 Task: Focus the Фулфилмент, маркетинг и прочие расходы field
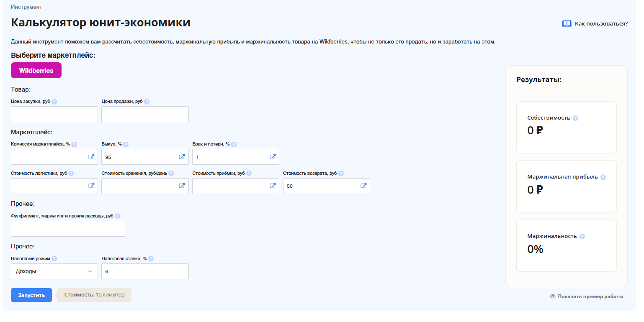pos(68,229)
